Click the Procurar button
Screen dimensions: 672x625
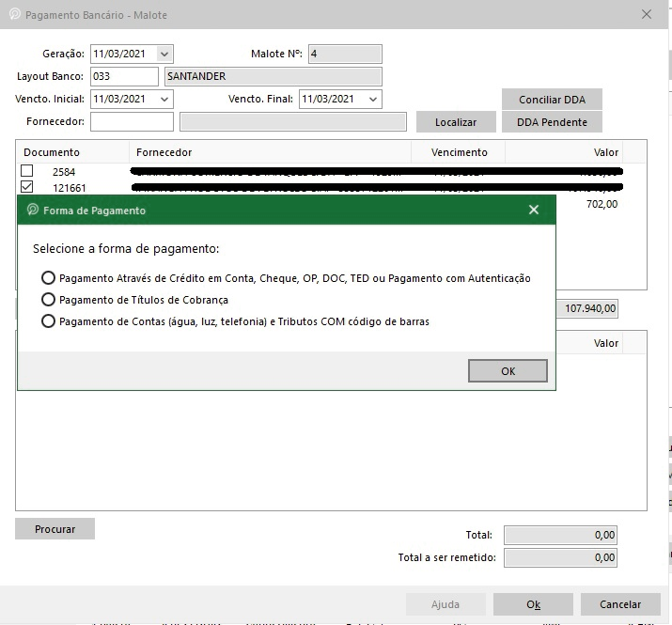[x=55, y=529]
